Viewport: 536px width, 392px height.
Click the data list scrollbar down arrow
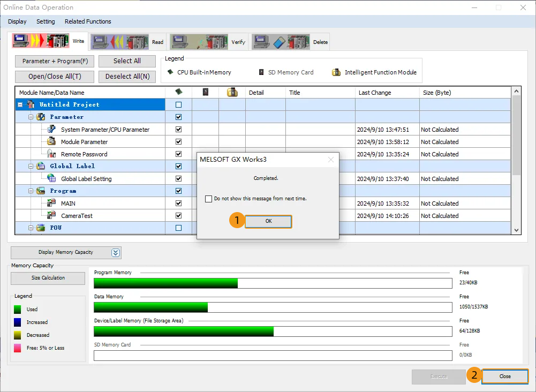tap(516, 230)
